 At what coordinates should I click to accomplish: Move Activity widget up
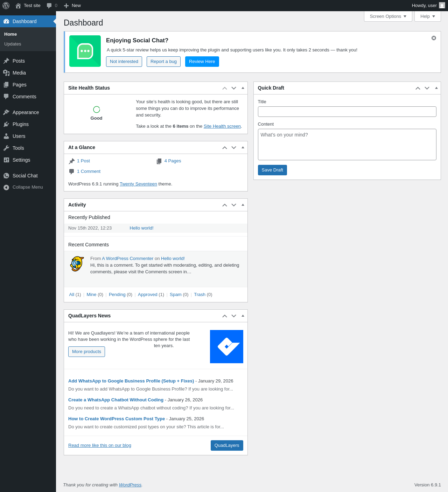(x=225, y=205)
